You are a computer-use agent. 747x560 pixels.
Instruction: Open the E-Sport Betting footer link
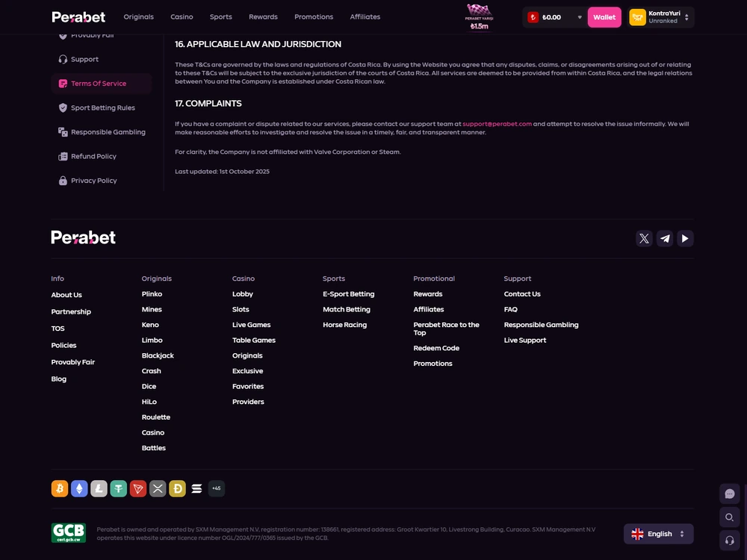(349, 293)
